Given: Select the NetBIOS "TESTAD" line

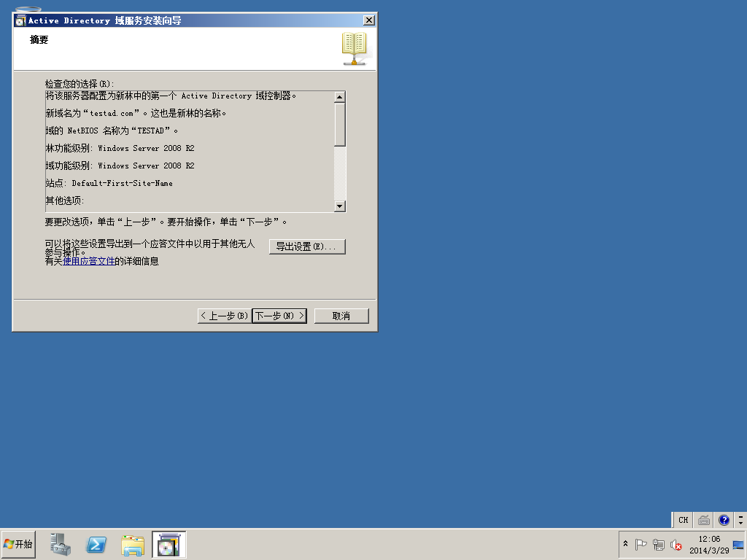Looking at the screenshot, I should coord(112,131).
